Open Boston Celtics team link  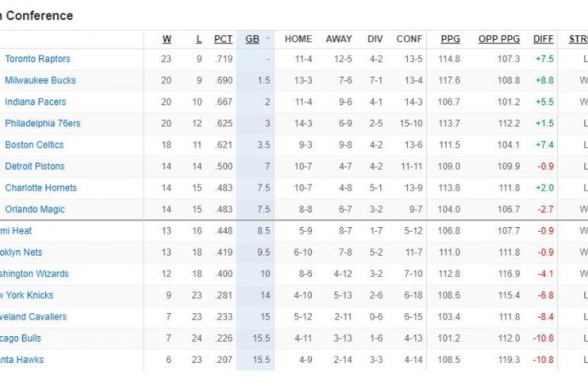click(34, 145)
